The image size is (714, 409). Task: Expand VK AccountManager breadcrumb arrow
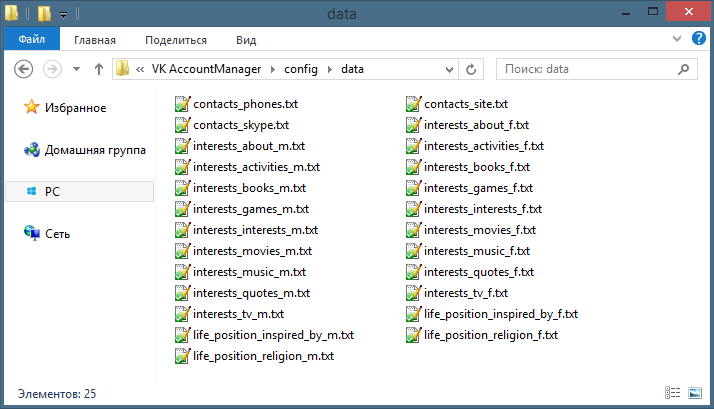coord(273,69)
